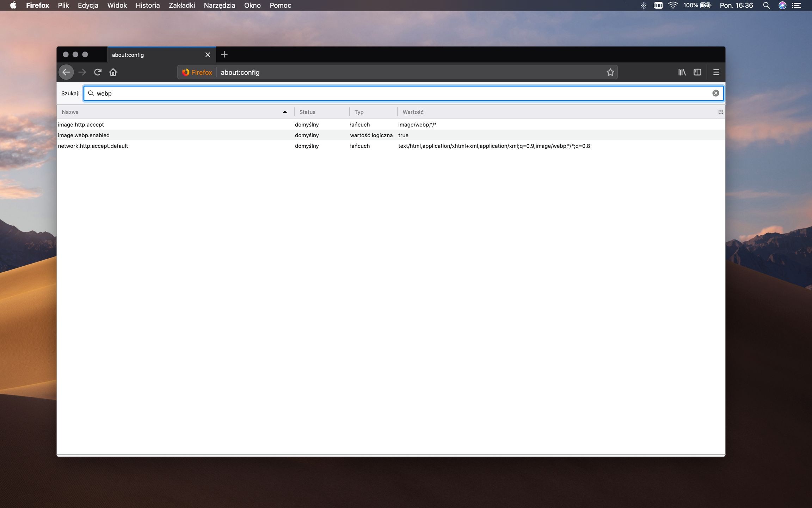Screen dimensions: 812x508
Task: Open the Wi-Fi menu in the menu bar
Action: [673, 5]
